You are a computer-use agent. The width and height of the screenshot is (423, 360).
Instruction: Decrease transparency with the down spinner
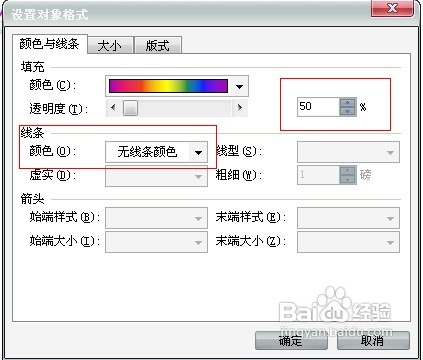[x=348, y=111]
